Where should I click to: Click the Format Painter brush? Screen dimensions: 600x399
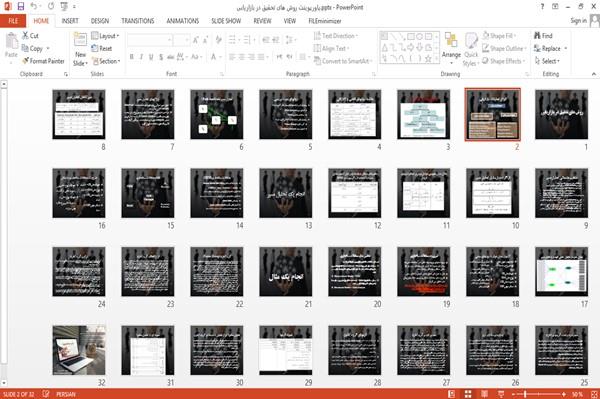click(25, 61)
